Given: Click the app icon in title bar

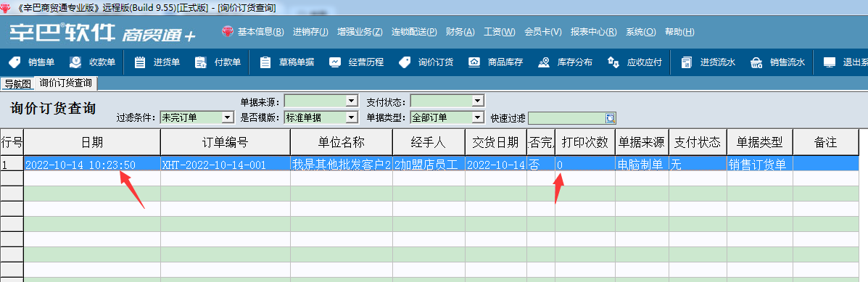Looking at the screenshot, I should point(6,8).
